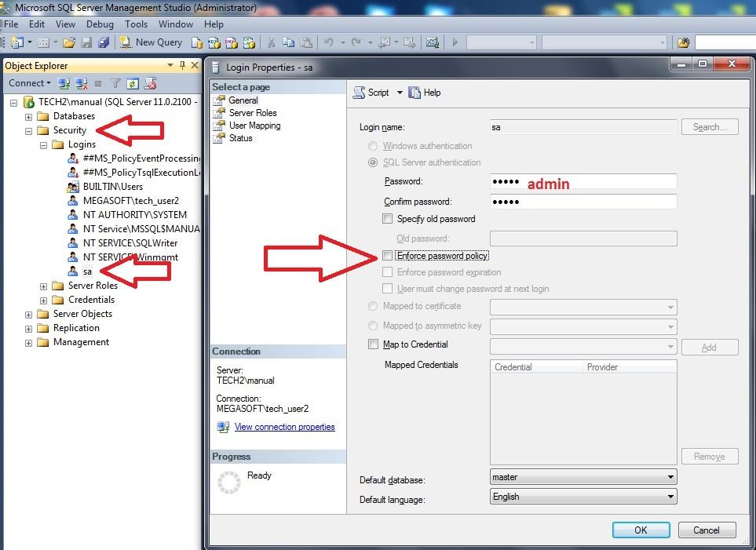Open the Window menu
The height and width of the screenshot is (550, 756).
(176, 24)
